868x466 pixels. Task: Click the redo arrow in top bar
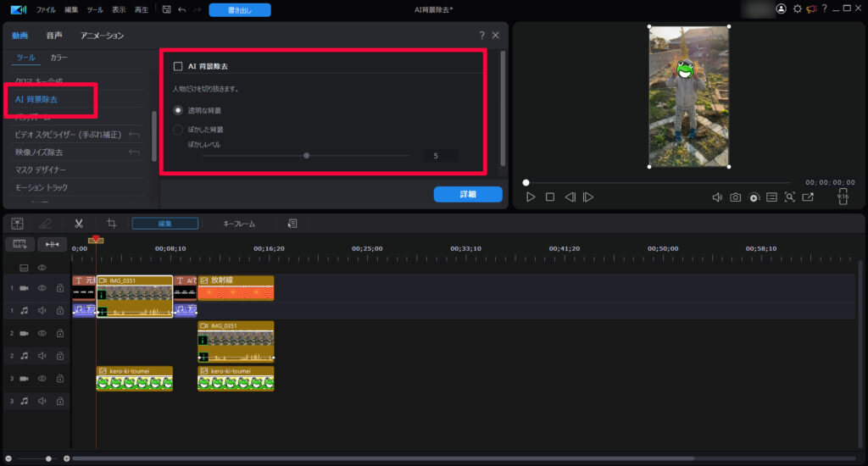[197, 9]
